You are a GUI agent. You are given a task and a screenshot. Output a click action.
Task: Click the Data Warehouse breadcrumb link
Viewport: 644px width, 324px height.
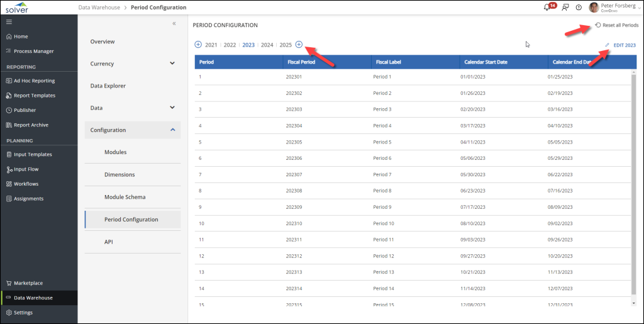[99, 8]
